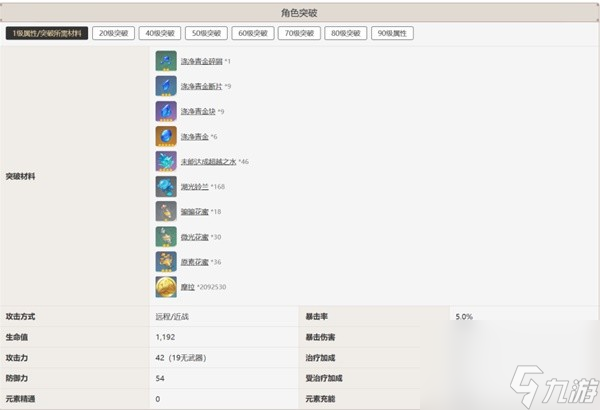Click the 涤净青金块 material icon
Image resolution: width=600 pixels, height=410 pixels.
[x=166, y=111]
